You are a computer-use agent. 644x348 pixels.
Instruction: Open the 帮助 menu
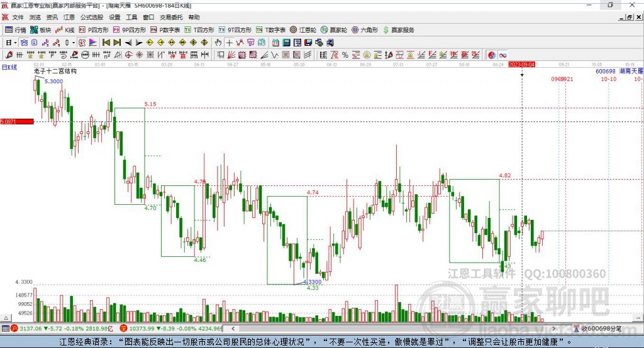[x=194, y=17]
